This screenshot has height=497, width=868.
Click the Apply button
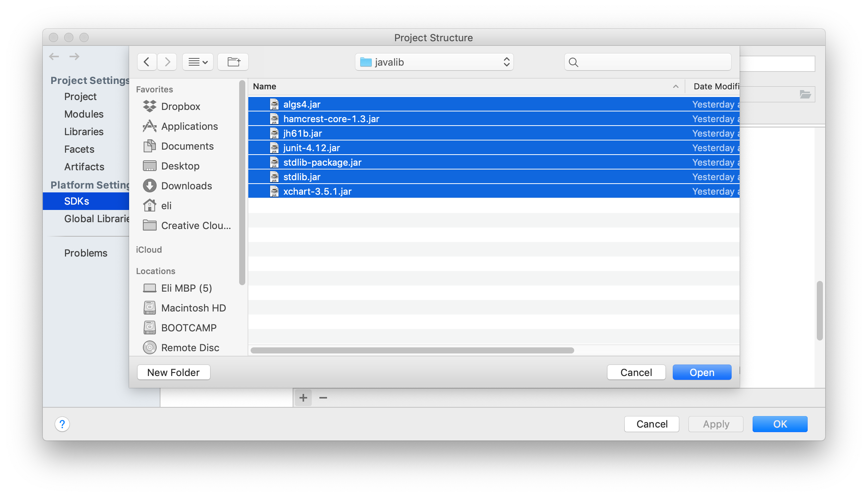[x=716, y=424]
